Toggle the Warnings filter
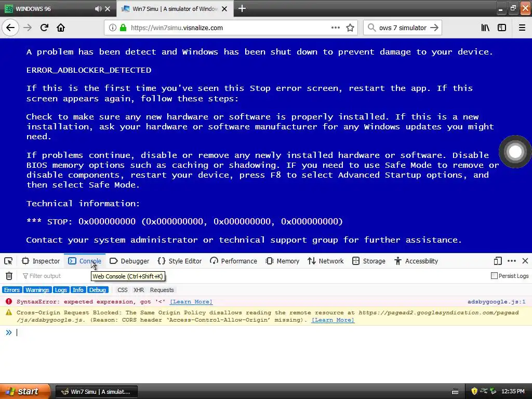 pyautogui.click(x=37, y=290)
